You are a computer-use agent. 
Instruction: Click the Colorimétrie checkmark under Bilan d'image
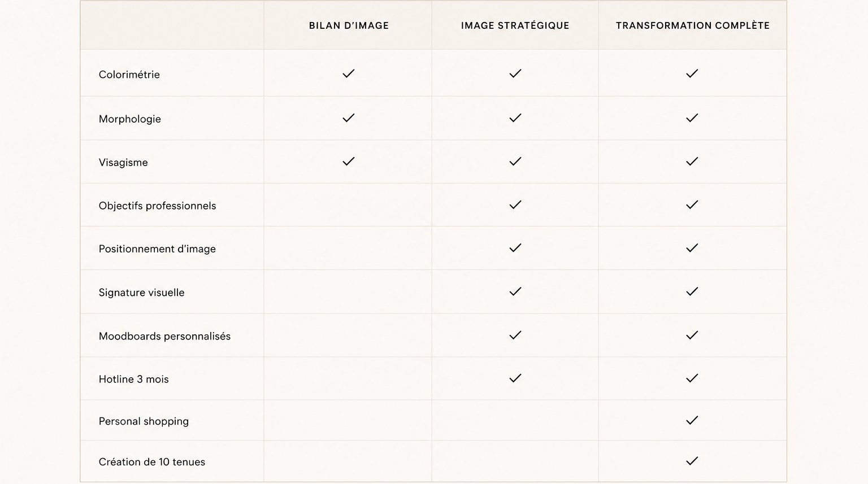pos(349,73)
